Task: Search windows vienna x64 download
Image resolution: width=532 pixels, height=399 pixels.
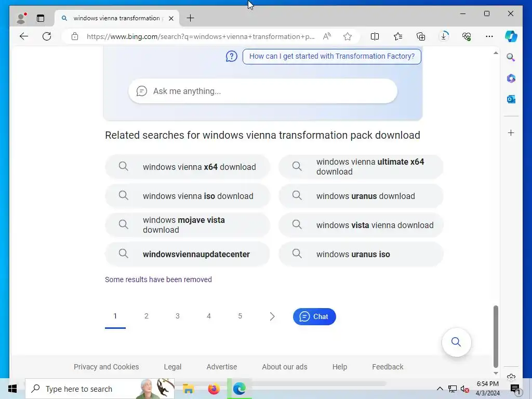Action: [187, 167]
